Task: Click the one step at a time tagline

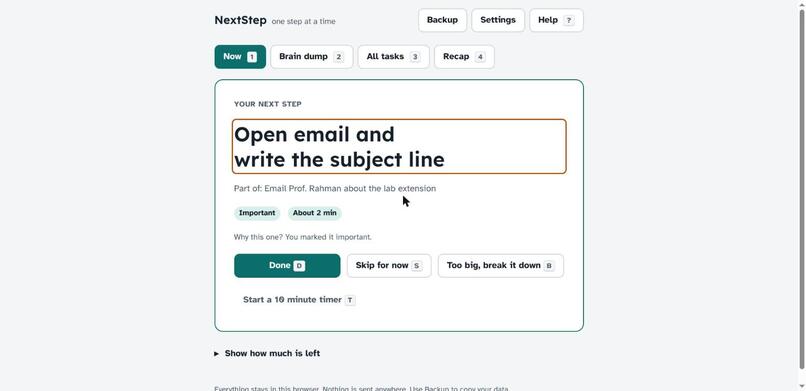Action: (303, 22)
